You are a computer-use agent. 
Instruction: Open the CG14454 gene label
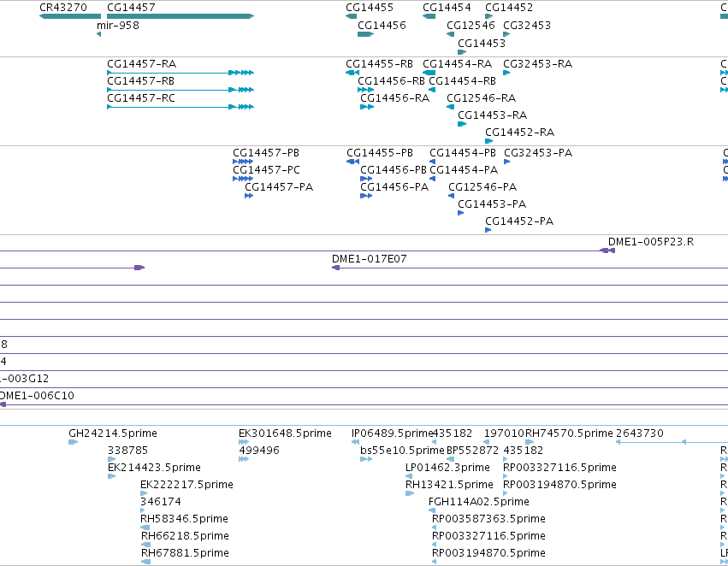tap(447, 8)
